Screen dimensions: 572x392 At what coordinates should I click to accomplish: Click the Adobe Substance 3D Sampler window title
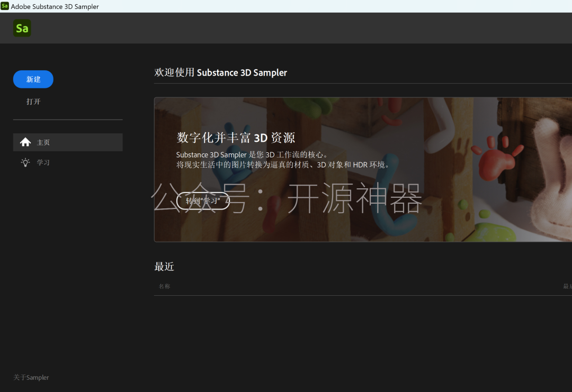click(55, 6)
